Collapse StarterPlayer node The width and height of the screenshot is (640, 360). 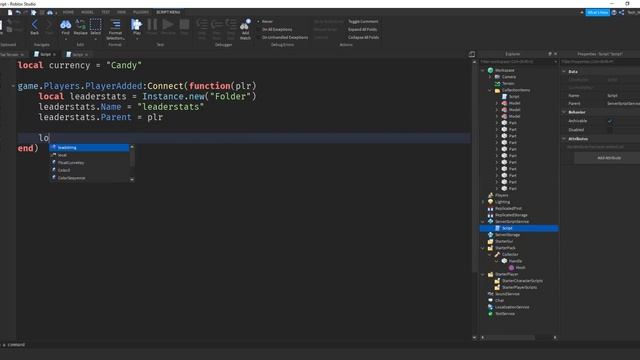pos(483,274)
